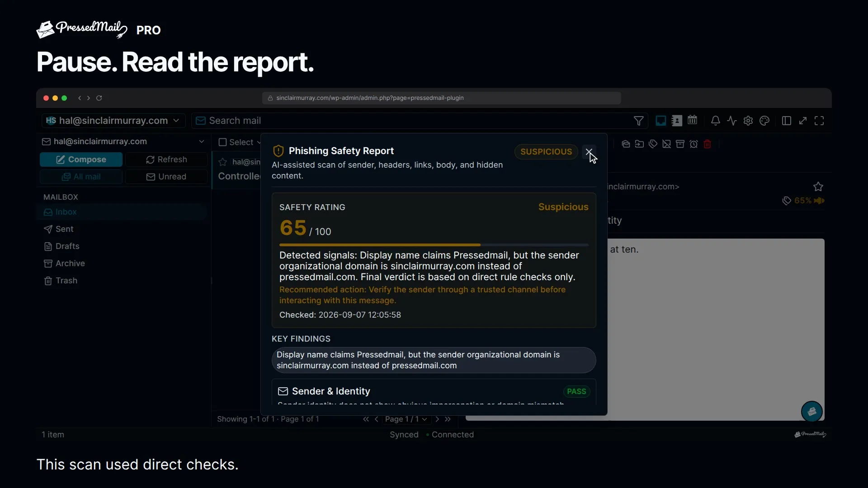Click the PASS badge on Sender & Identity
868x488 pixels.
[576, 392]
